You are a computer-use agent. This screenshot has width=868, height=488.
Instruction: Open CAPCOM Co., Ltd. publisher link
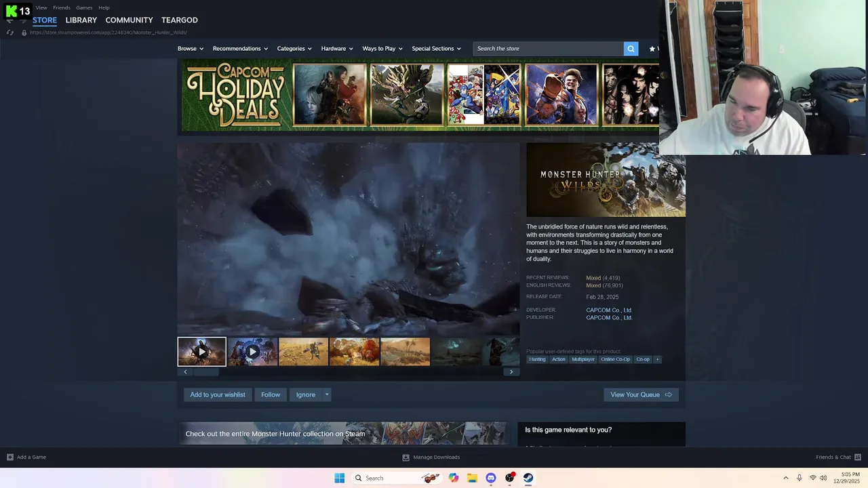[x=609, y=318]
